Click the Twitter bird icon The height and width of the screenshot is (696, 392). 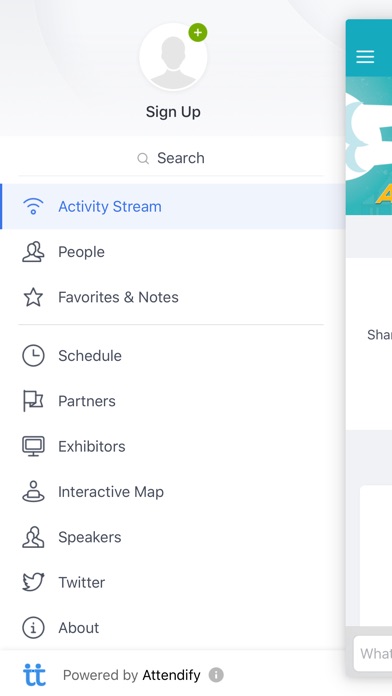(x=33, y=582)
